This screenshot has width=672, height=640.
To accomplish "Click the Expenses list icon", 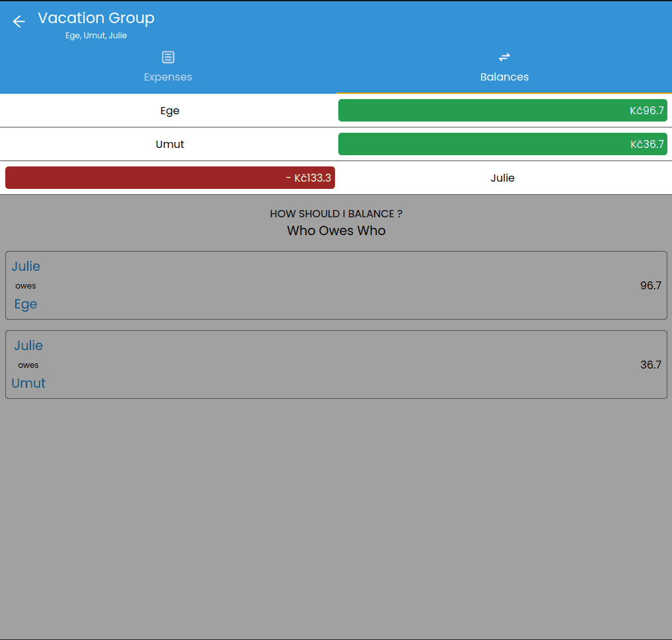I will point(168,57).
